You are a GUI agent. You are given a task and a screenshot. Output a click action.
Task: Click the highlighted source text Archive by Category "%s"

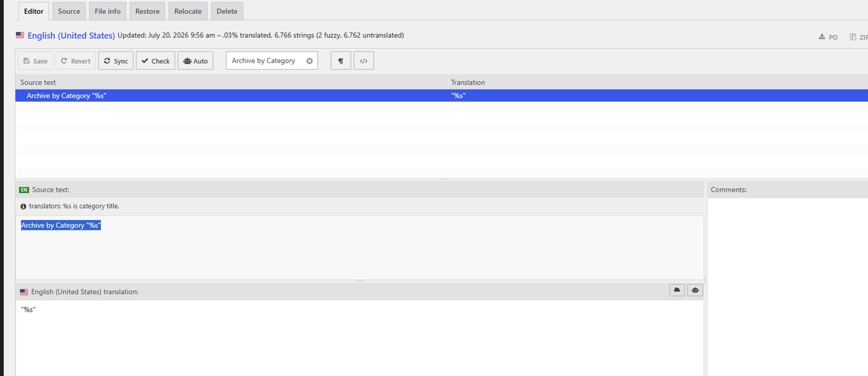coord(61,226)
